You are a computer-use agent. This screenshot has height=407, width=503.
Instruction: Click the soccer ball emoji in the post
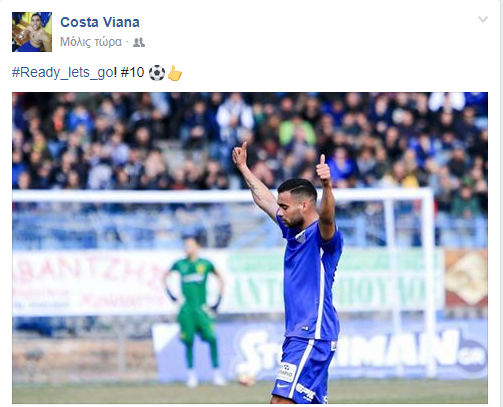[157, 73]
